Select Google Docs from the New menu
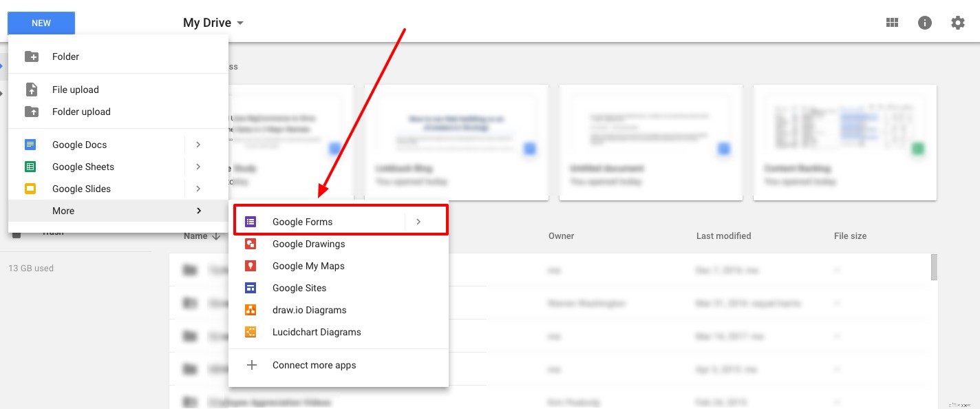Image resolution: width=980 pixels, height=409 pixels. tap(78, 145)
